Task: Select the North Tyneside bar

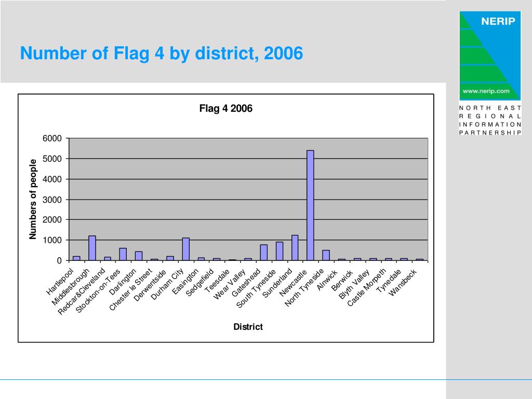Action: 326,255
